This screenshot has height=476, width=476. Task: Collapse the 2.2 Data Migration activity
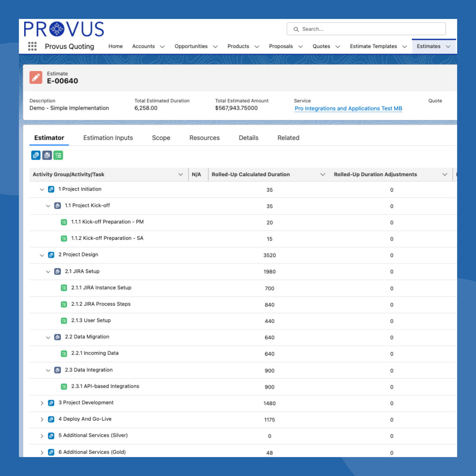pyautogui.click(x=48, y=337)
